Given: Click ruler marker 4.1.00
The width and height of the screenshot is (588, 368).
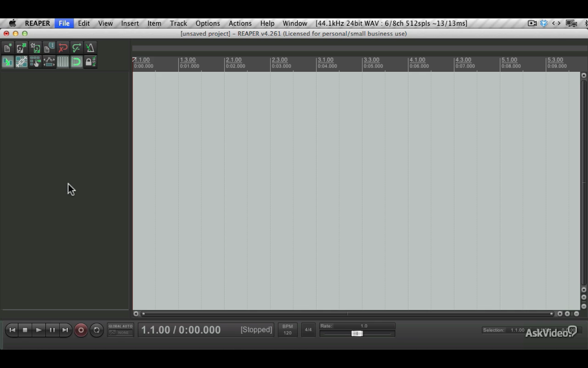Looking at the screenshot, I should click(418, 60).
